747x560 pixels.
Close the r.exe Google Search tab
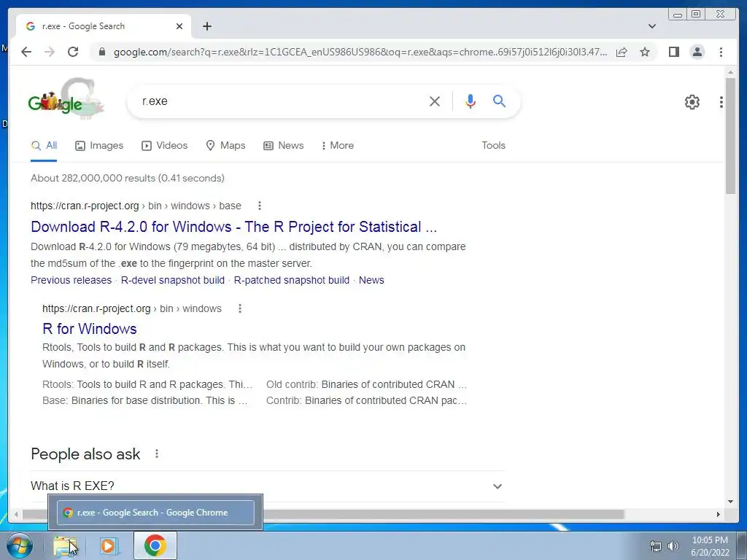click(179, 26)
